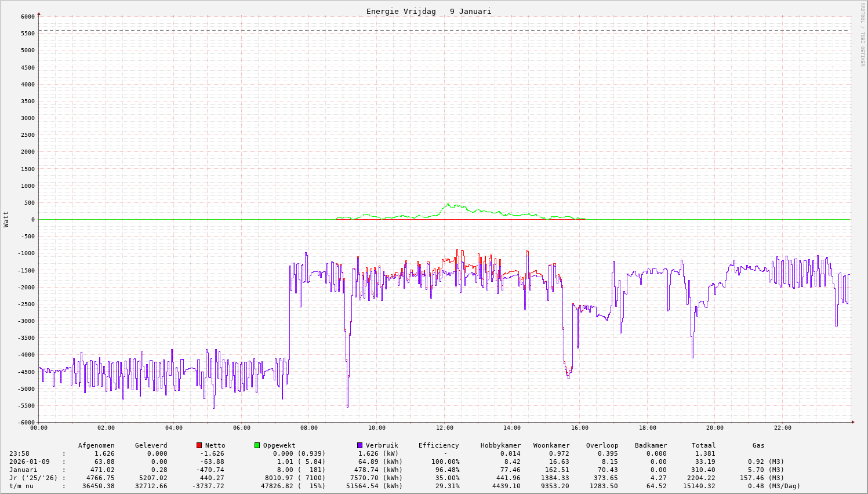868x494 pixels.
Task: Click the Afgenomen column header
Action: coord(96,445)
